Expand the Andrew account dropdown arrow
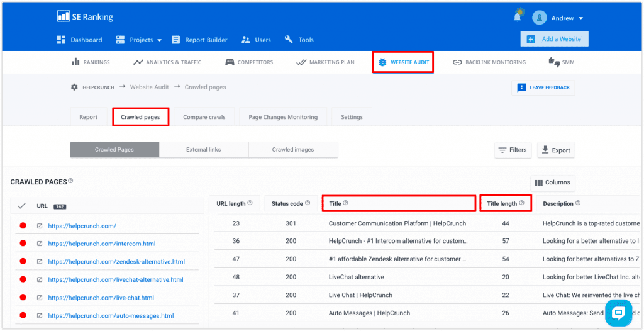 (x=580, y=18)
